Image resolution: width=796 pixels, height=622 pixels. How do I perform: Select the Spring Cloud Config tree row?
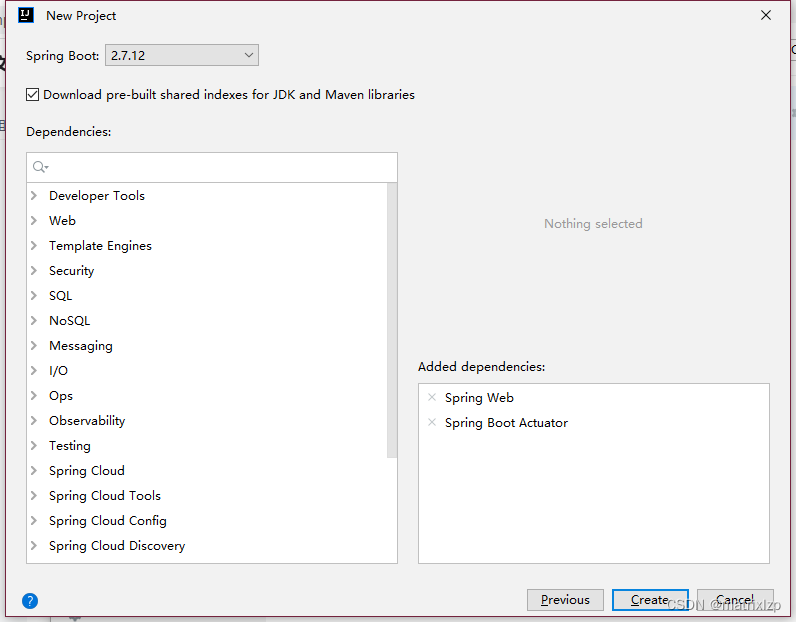(207, 520)
